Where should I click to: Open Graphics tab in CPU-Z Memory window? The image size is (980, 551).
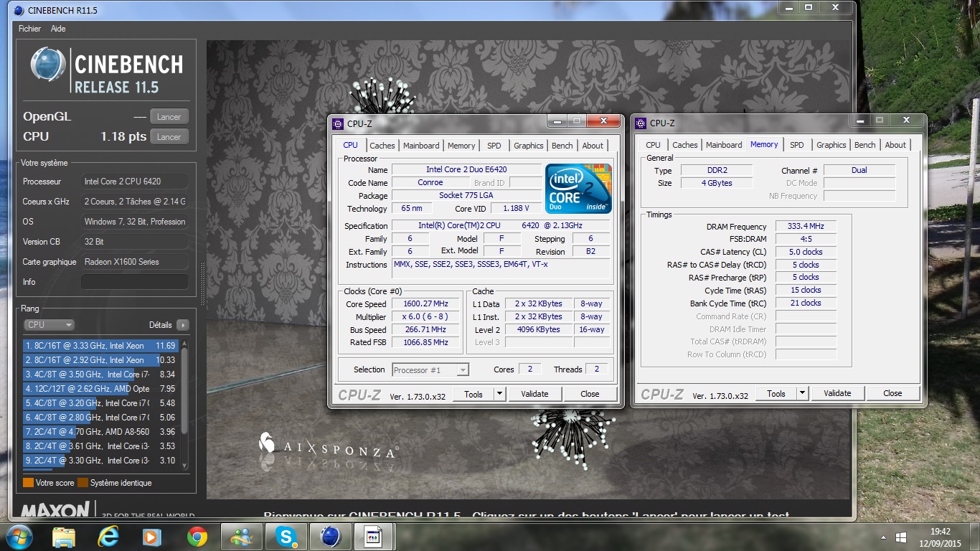point(831,145)
